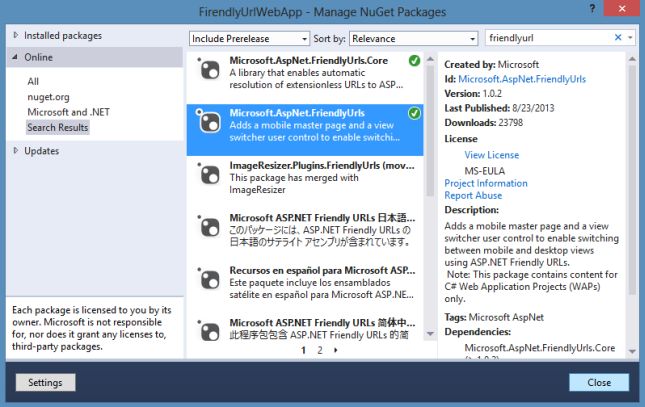Click the Settings button
This screenshot has height=407, width=645.
tap(45, 383)
